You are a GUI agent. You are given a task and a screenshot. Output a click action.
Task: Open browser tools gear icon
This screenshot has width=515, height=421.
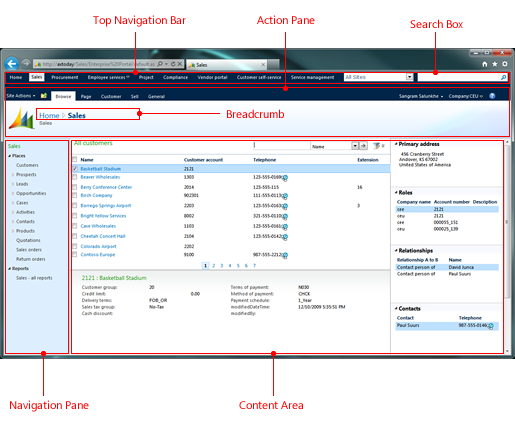click(505, 64)
